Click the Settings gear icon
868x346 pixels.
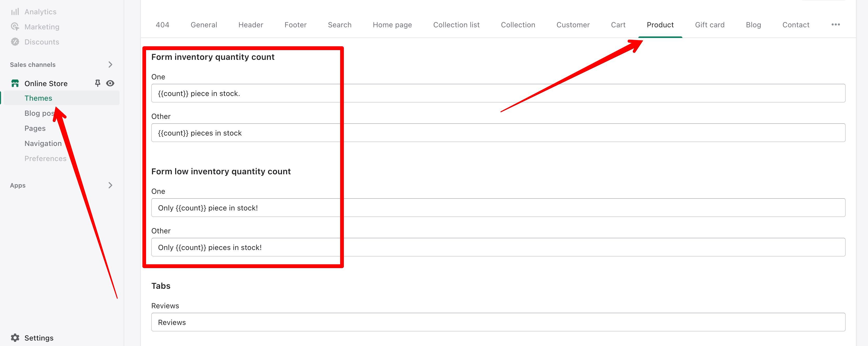[x=15, y=338]
